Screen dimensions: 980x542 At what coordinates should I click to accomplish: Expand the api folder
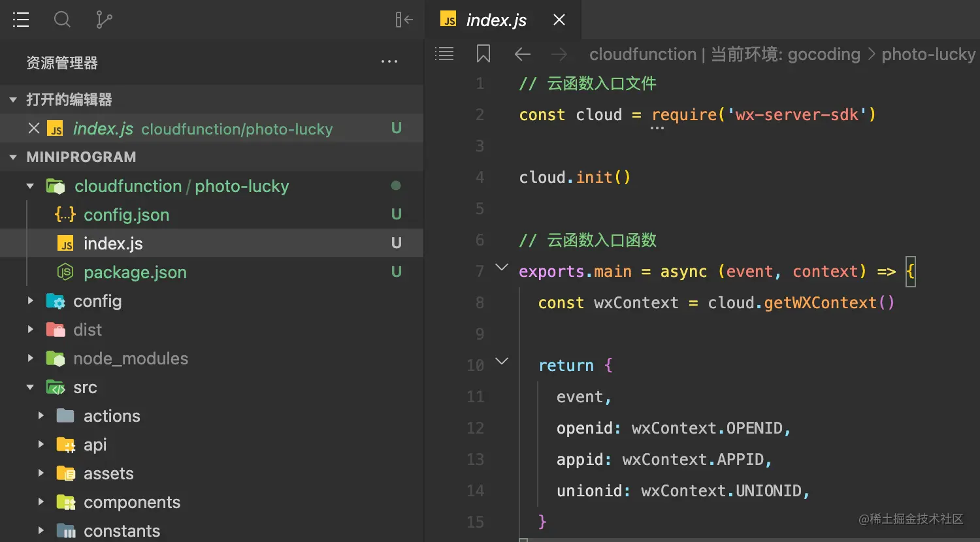41,445
